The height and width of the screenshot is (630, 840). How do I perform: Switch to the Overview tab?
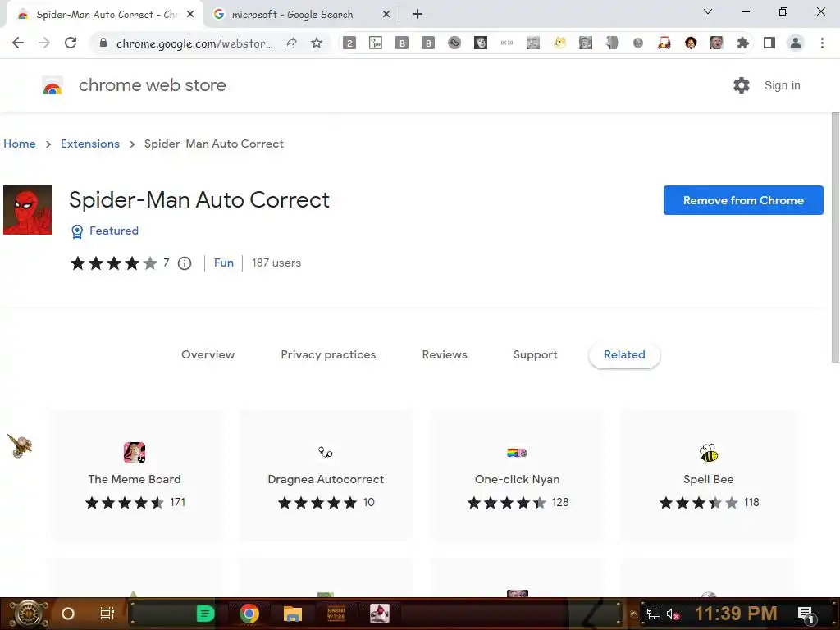208,354
